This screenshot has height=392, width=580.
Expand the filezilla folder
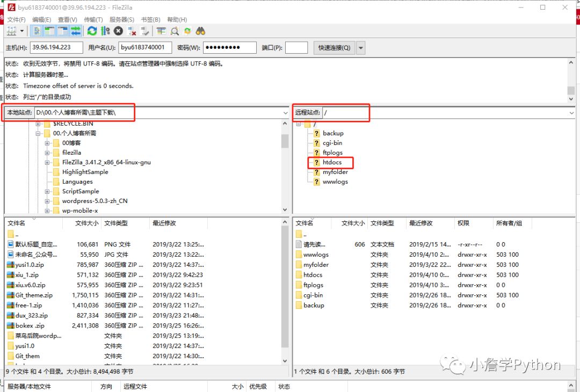47,153
